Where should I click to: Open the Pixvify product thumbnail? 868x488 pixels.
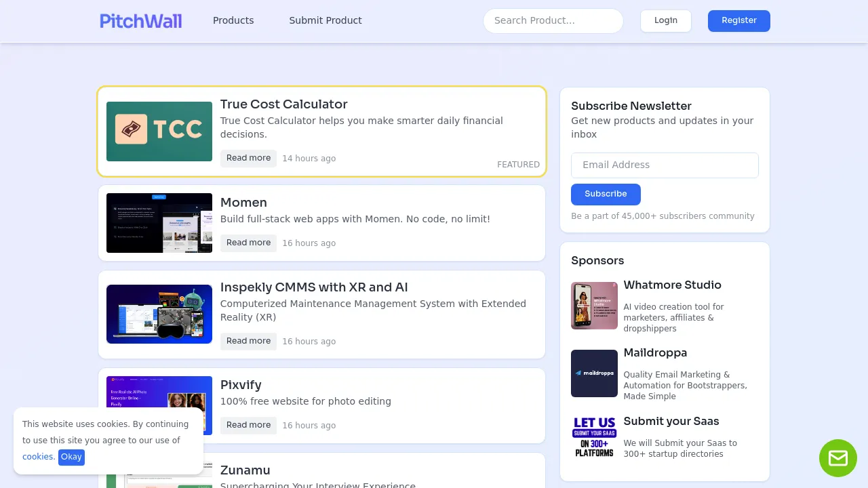tap(159, 405)
